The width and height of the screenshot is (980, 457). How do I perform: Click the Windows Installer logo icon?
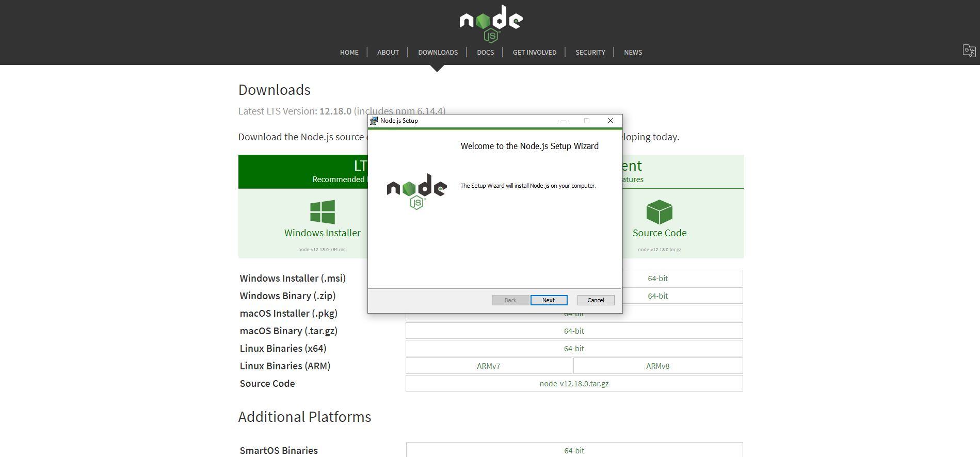pyautogui.click(x=322, y=212)
